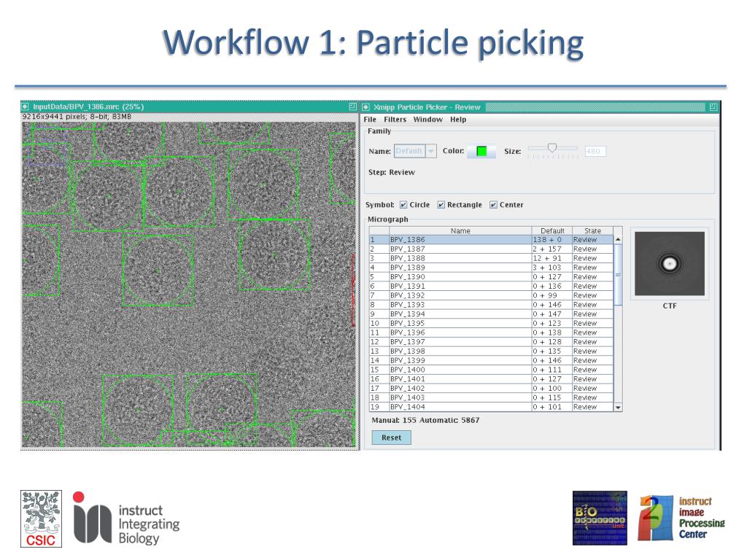The height and width of the screenshot is (560, 747).
Task: Toggle the Rectangle symbol checkbox
Action: (441, 205)
